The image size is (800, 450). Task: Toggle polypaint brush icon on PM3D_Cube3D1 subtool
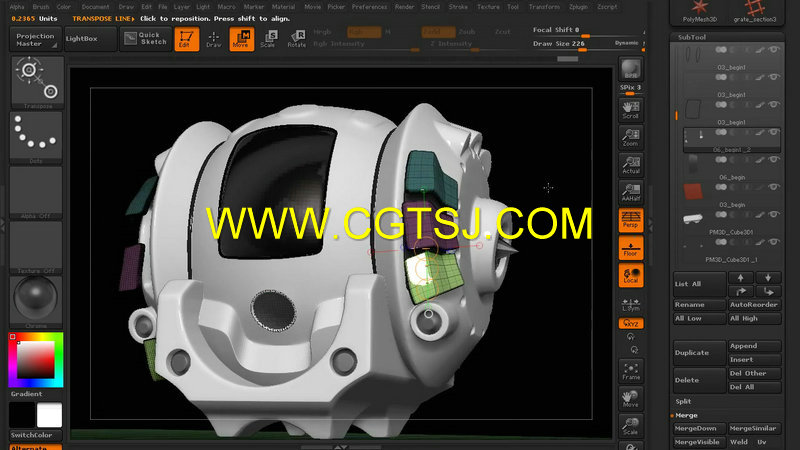point(760,215)
